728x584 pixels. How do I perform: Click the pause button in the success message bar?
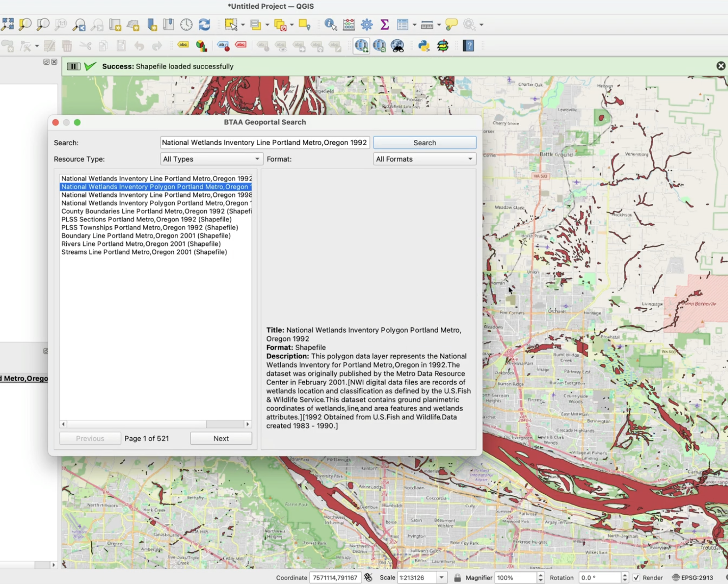coord(73,66)
